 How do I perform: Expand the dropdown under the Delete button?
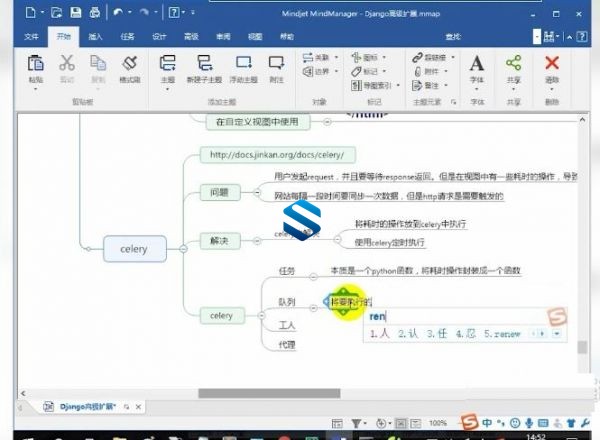pos(552,89)
